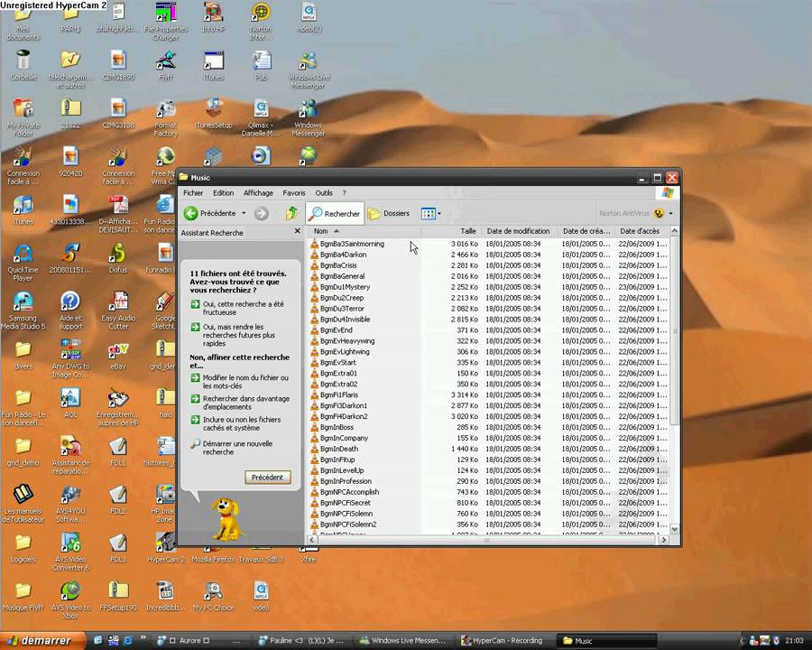This screenshot has width=812, height=650.
Task: Select the file BgmDu1Mystery
Action: tap(345, 287)
